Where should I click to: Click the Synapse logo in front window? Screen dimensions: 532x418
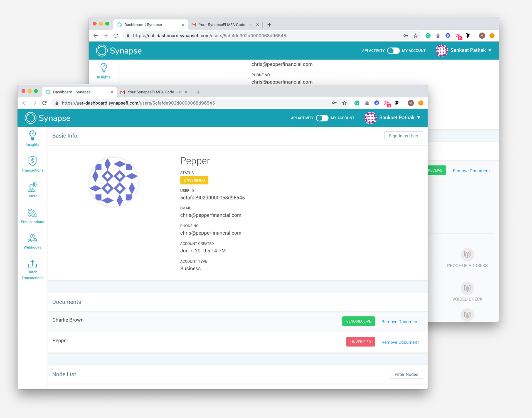click(x=48, y=118)
